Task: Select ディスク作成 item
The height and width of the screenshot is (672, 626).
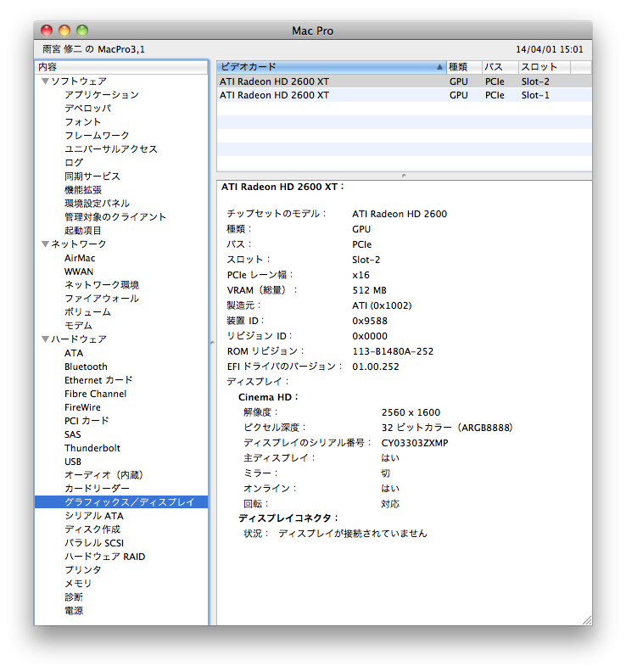Action: tap(92, 529)
